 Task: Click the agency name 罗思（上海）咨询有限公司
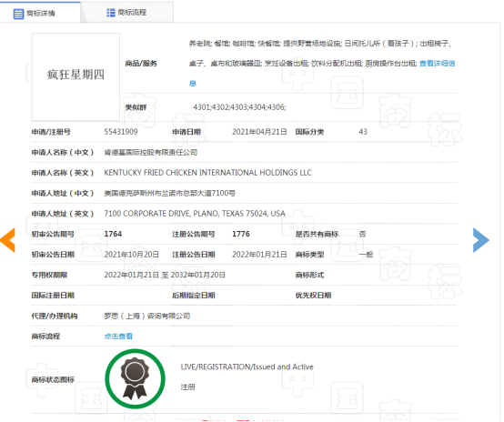coord(146,316)
